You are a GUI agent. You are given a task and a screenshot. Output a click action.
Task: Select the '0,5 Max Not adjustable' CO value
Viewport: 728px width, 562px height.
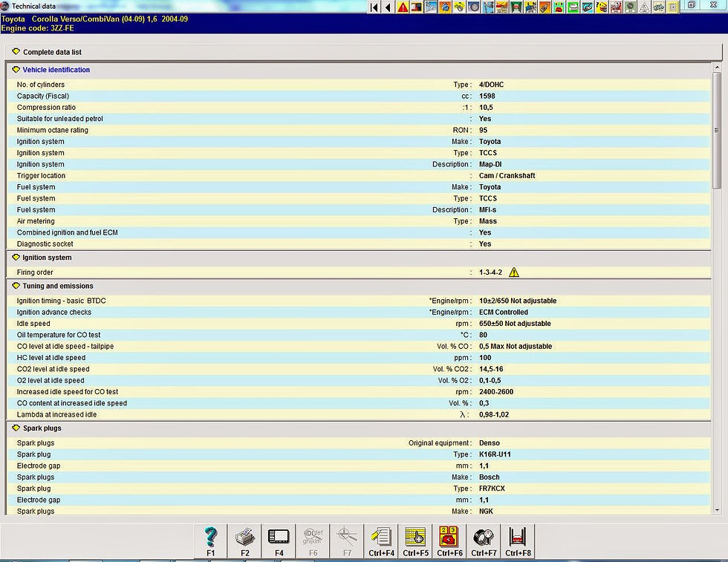click(x=516, y=346)
